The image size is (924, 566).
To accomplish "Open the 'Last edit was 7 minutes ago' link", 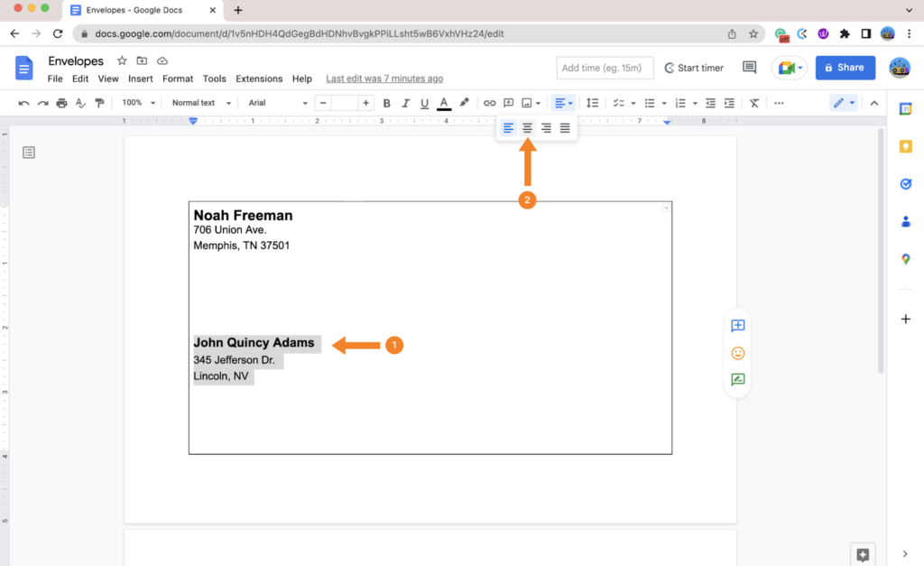I will coord(384,79).
